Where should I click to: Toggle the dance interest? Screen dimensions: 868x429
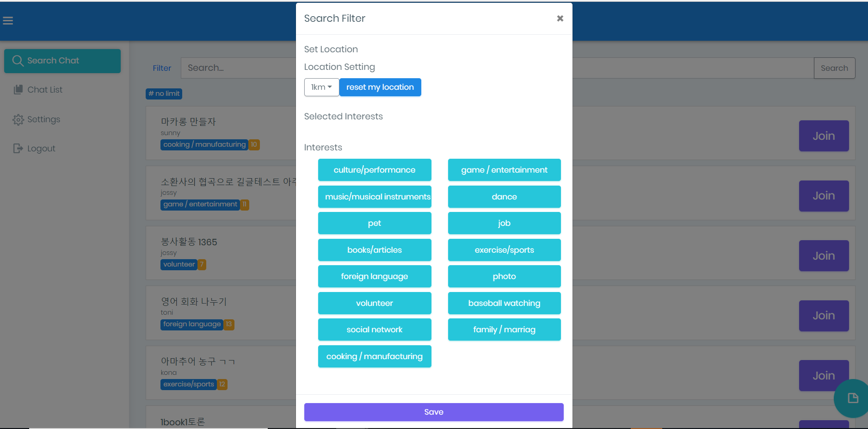[504, 197]
